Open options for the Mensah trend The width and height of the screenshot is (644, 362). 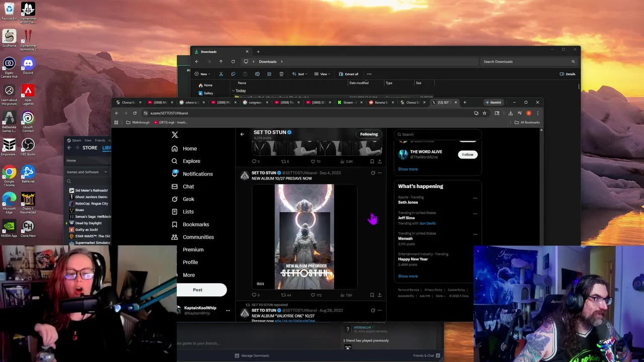(475, 234)
